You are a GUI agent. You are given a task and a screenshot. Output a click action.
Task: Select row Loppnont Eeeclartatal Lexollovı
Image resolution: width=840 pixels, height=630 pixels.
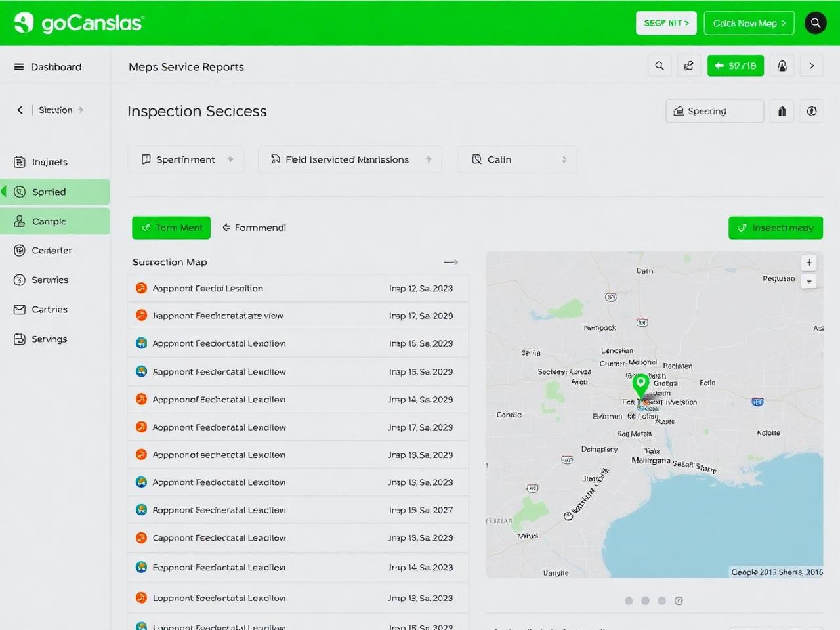coord(298,598)
